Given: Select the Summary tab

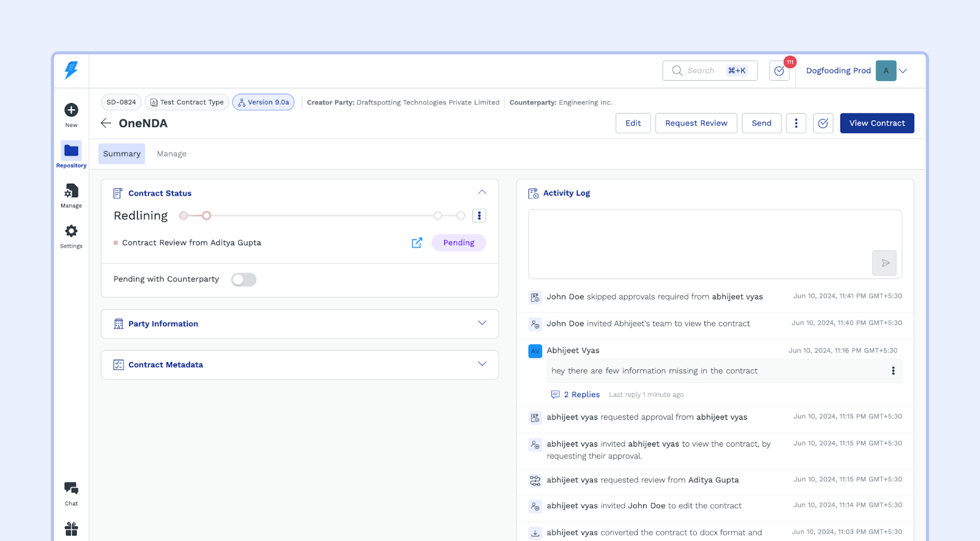Looking at the screenshot, I should (122, 154).
